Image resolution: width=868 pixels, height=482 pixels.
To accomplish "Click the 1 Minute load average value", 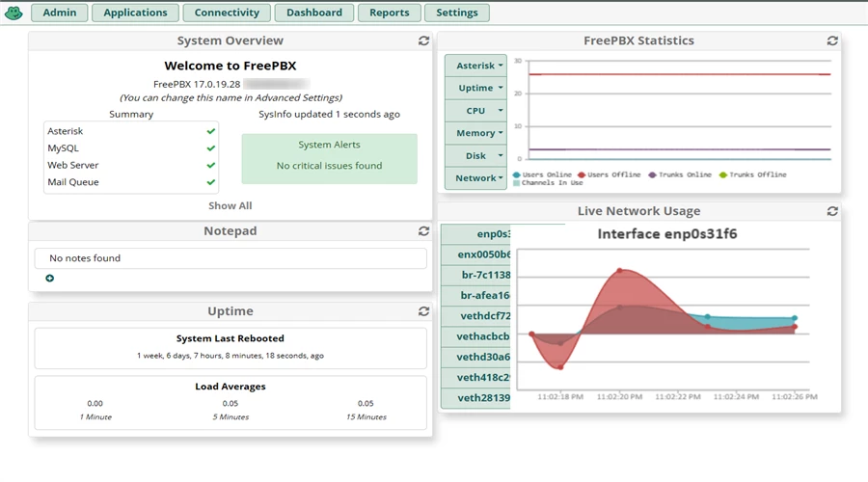I will click(x=95, y=403).
